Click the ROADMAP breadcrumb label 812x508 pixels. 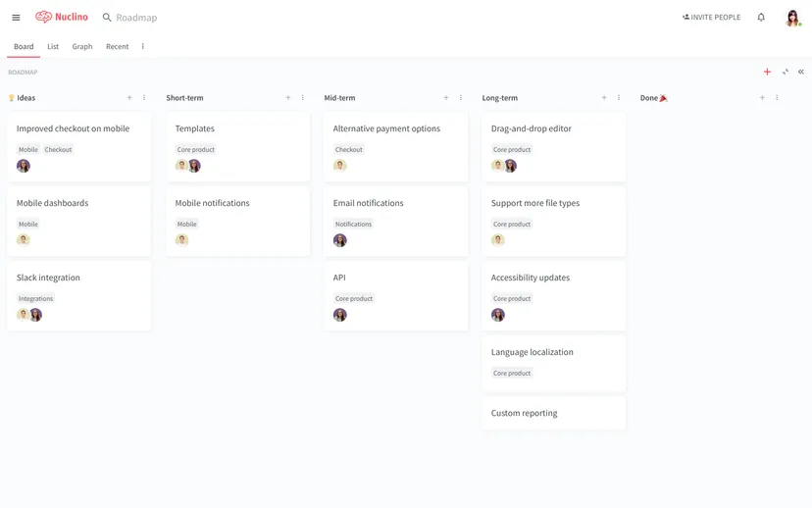click(23, 72)
